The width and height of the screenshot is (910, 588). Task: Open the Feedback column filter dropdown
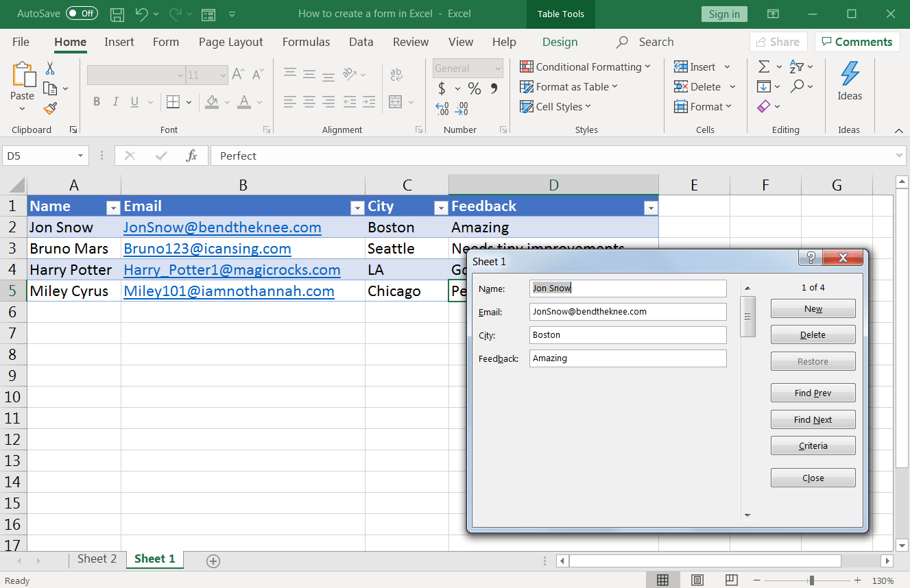649,208
